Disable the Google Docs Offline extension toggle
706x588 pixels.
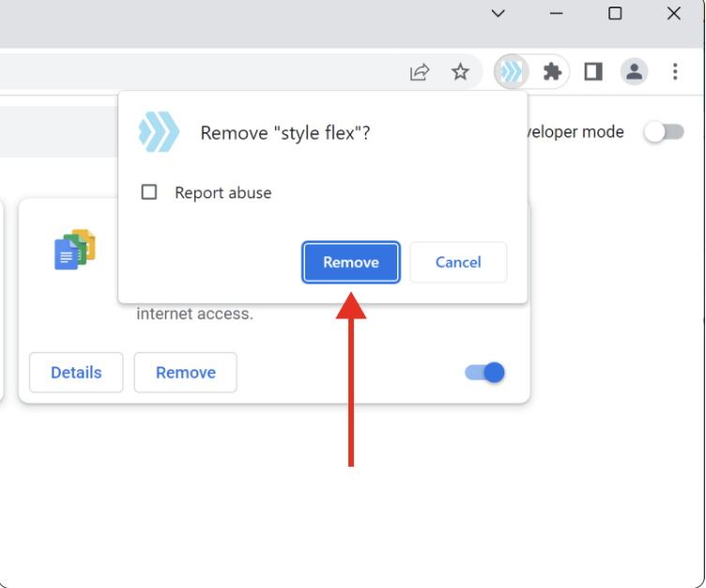pyautogui.click(x=485, y=373)
